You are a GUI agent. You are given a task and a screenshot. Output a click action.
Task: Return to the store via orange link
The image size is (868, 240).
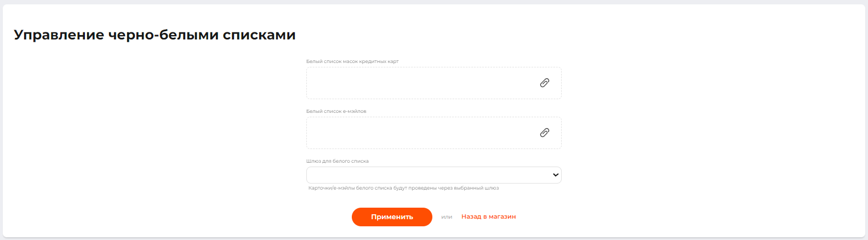[x=488, y=216]
